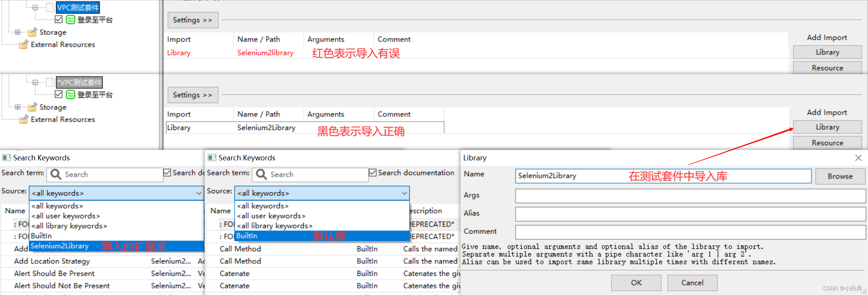Click Comment header in lower import table
The height and width of the screenshot is (295, 868).
click(x=394, y=114)
